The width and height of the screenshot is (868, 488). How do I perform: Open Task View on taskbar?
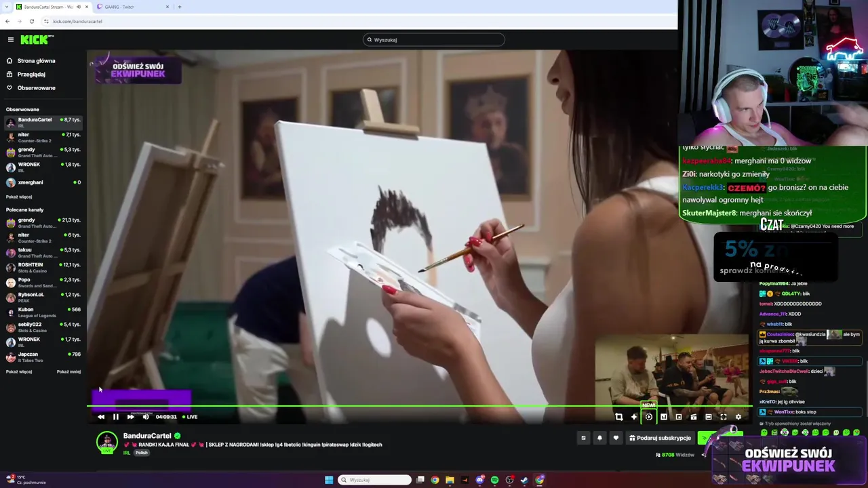click(420, 480)
